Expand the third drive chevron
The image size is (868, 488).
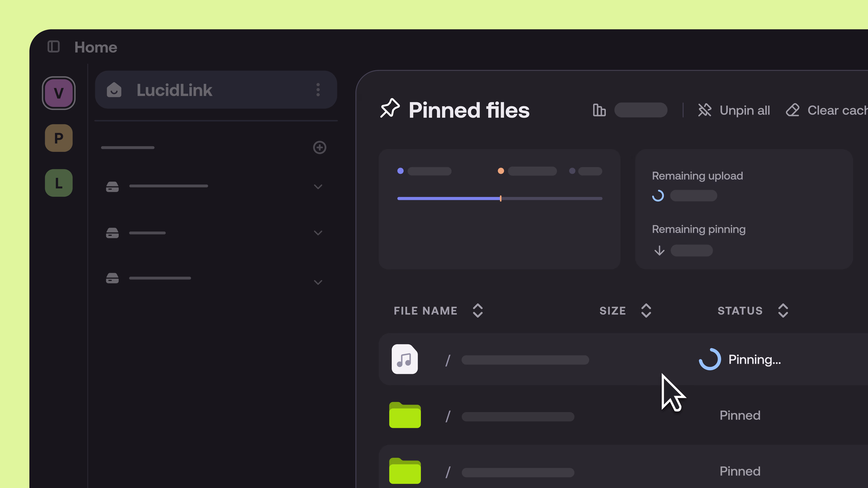[x=318, y=282]
